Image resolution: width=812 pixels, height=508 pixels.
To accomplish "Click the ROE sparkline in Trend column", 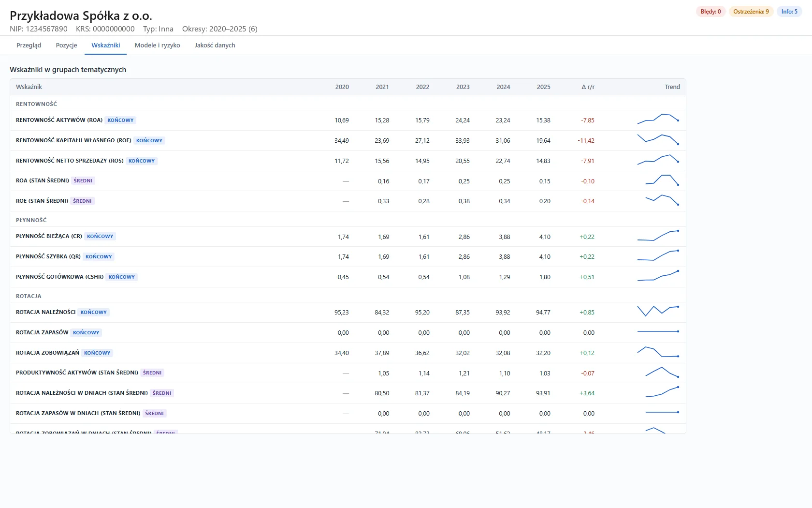I will tap(658, 140).
